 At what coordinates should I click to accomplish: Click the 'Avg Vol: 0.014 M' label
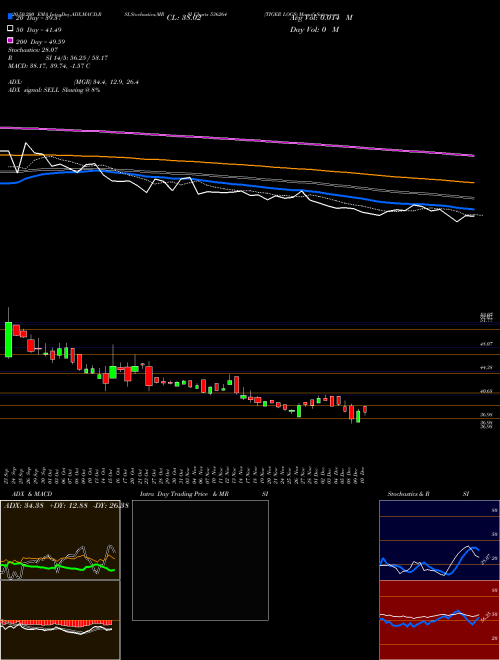click(321, 18)
